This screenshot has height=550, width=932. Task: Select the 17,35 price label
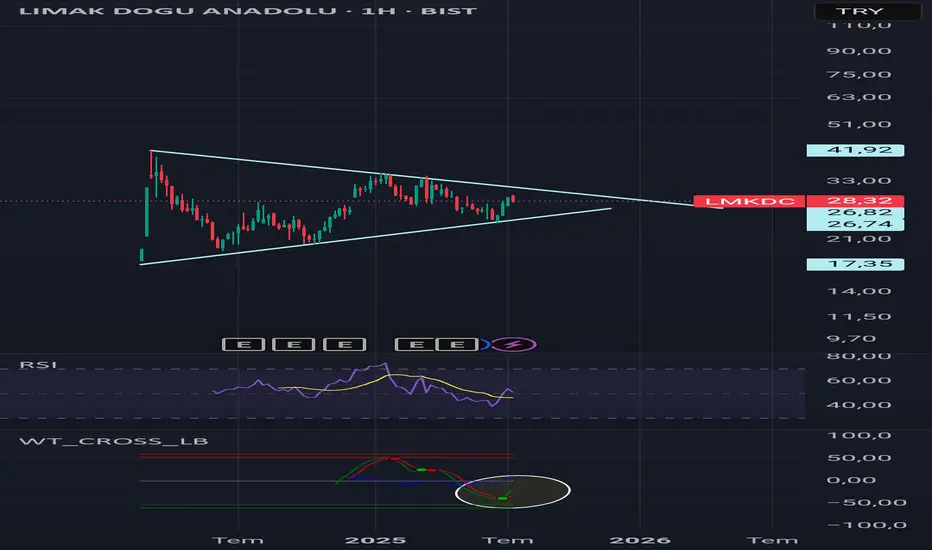tap(855, 264)
